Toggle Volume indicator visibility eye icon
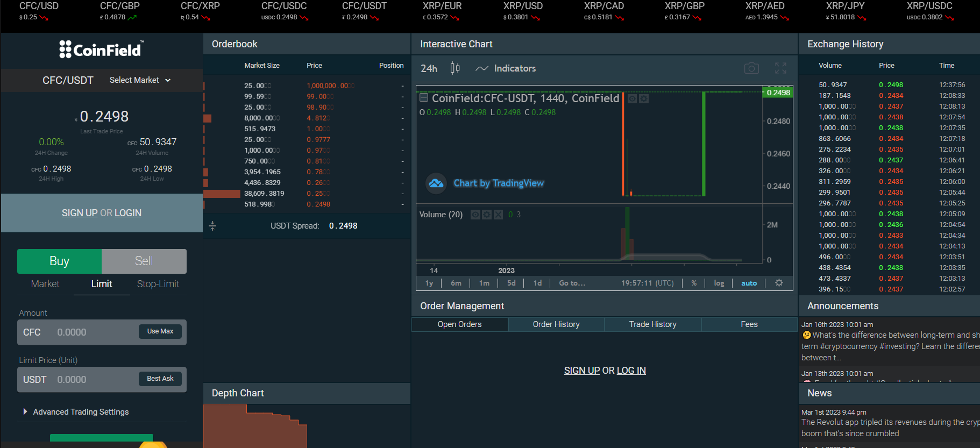 tap(475, 215)
